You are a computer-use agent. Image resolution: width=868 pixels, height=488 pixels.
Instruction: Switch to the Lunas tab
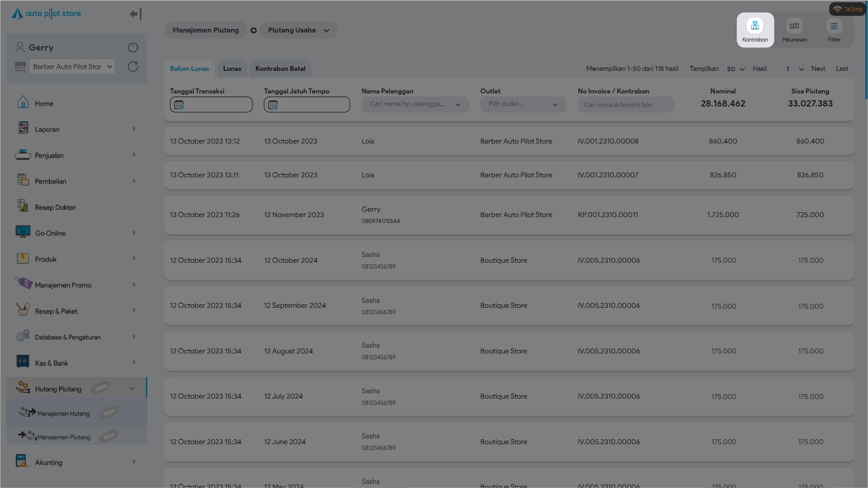(232, 69)
